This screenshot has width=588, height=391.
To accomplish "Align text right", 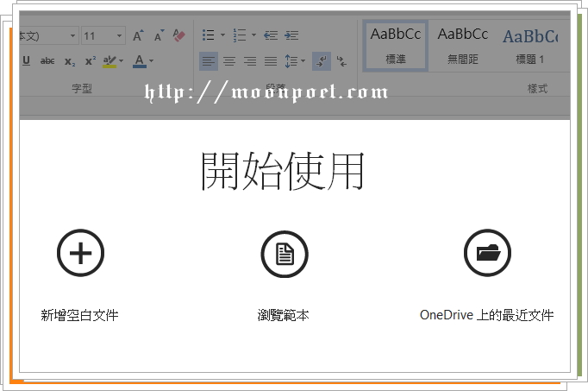I will pyautogui.click(x=250, y=60).
